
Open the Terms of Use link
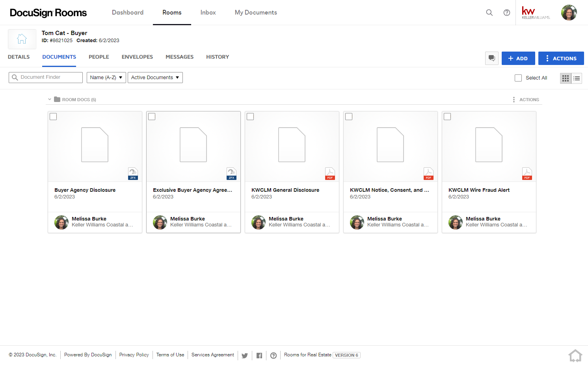[x=170, y=355]
